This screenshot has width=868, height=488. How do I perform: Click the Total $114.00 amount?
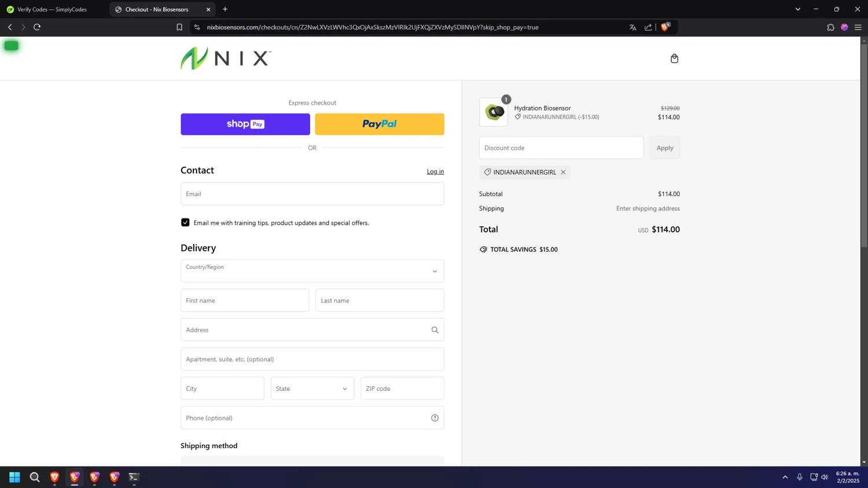pos(665,230)
